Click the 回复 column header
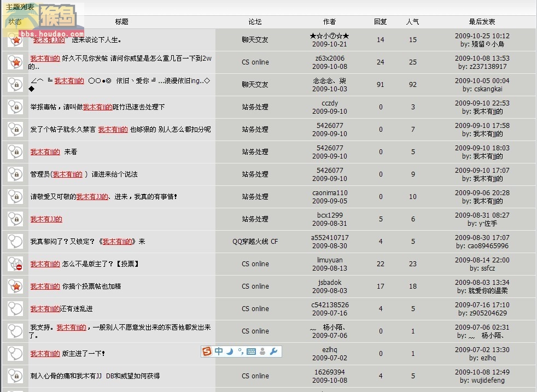The width and height of the screenshot is (537, 392). click(381, 21)
